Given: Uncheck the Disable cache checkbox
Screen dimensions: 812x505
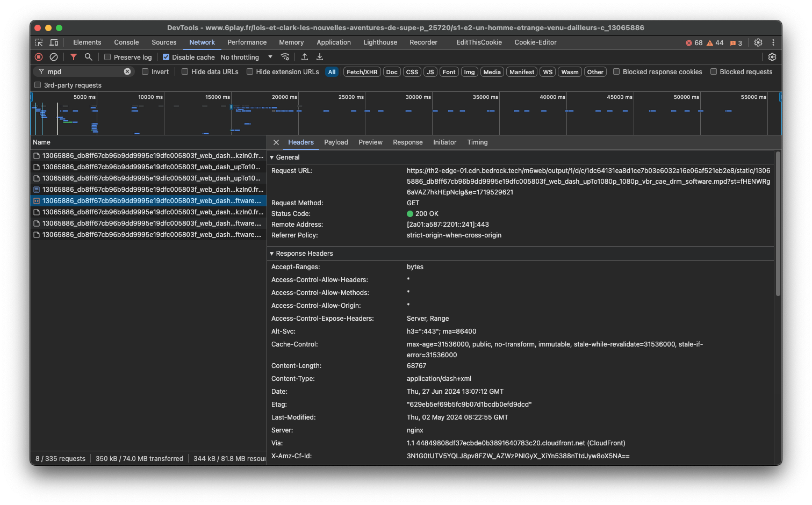Looking at the screenshot, I should pyautogui.click(x=166, y=57).
